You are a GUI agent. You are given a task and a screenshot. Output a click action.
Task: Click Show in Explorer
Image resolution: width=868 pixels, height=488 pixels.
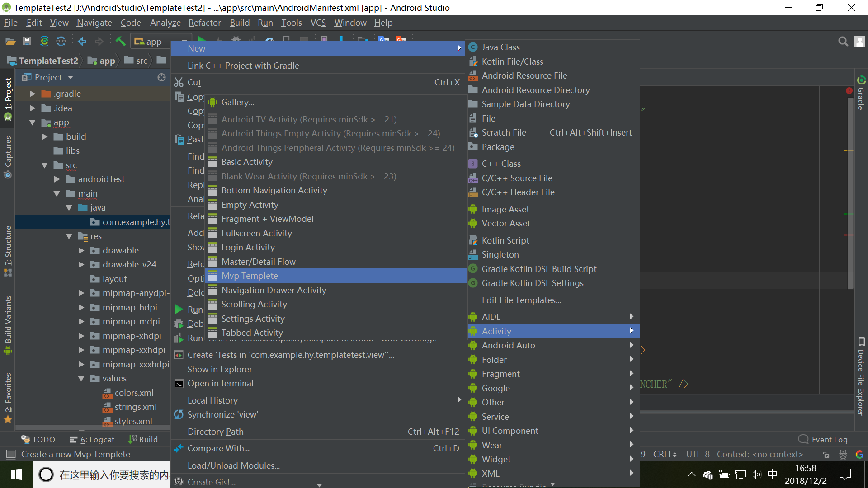pyautogui.click(x=319, y=369)
